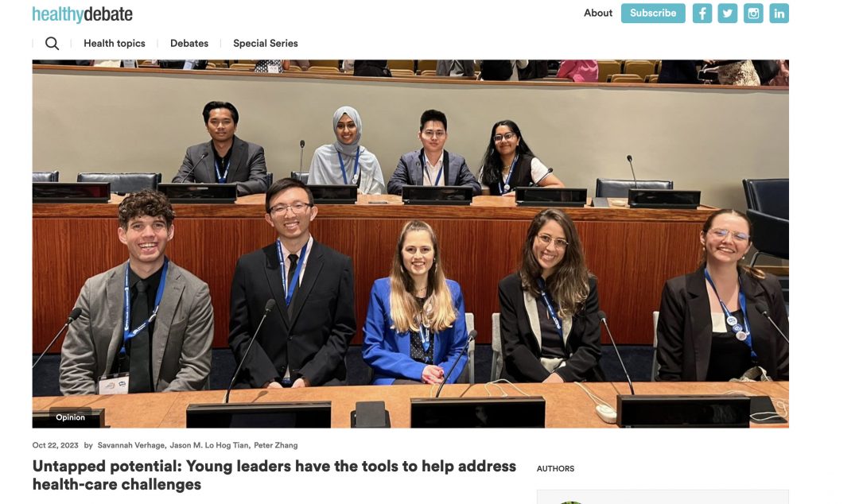Open the LinkedIn icon
Screen dimensions: 859x504
[x=779, y=14]
